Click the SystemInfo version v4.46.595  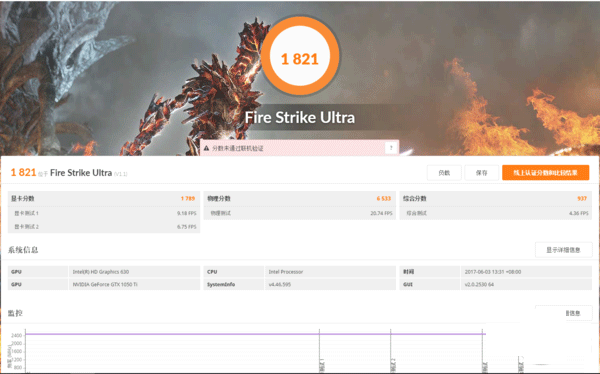click(280, 284)
